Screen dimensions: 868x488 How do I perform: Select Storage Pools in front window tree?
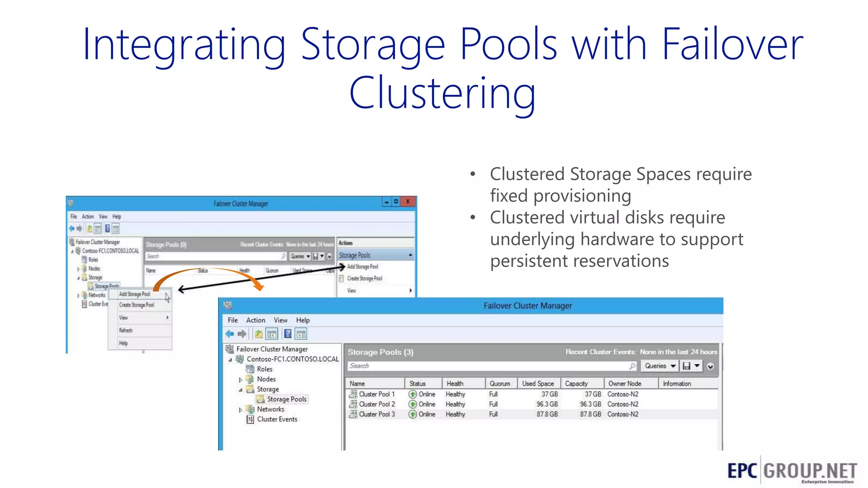coord(287,399)
